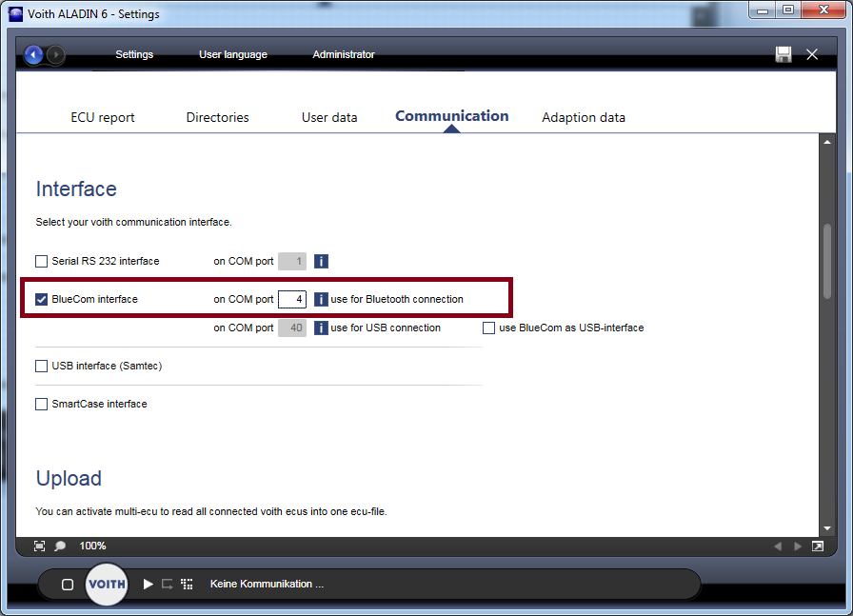The height and width of the screenshot is (616, 853).
Task: Enable Serial RS 232 interface checkbox
Action: click(x=41, y=261)
